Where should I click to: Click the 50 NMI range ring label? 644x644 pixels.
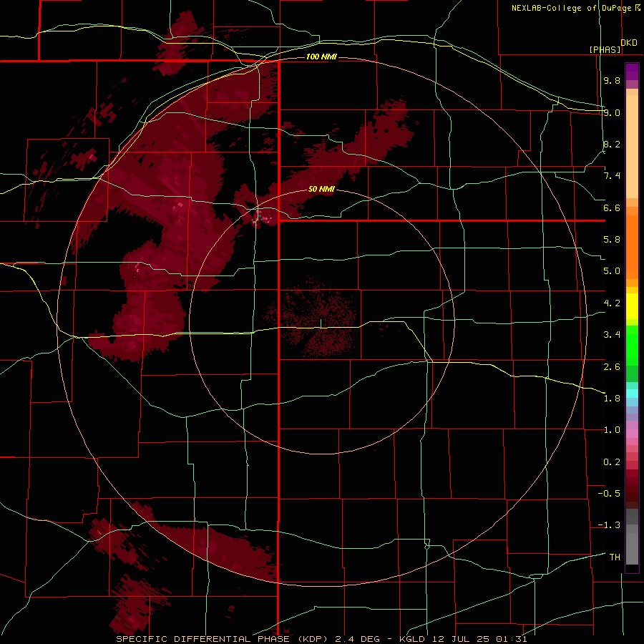321,189
